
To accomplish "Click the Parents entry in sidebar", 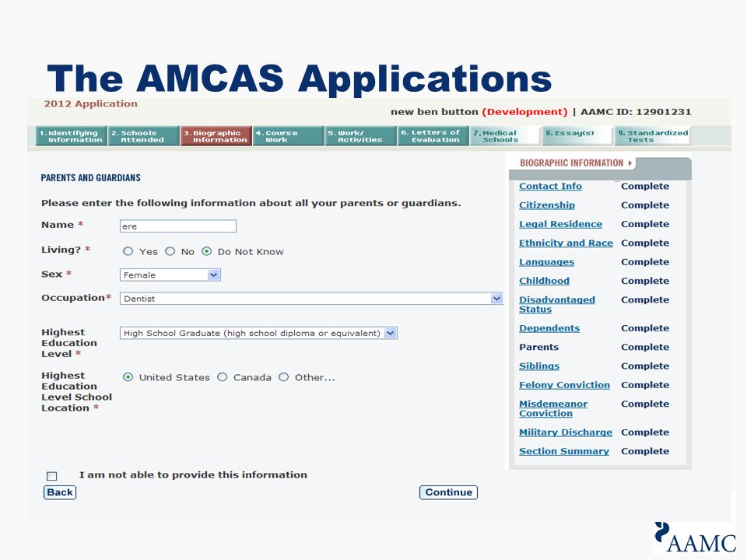I will click(x=538, y=347).
